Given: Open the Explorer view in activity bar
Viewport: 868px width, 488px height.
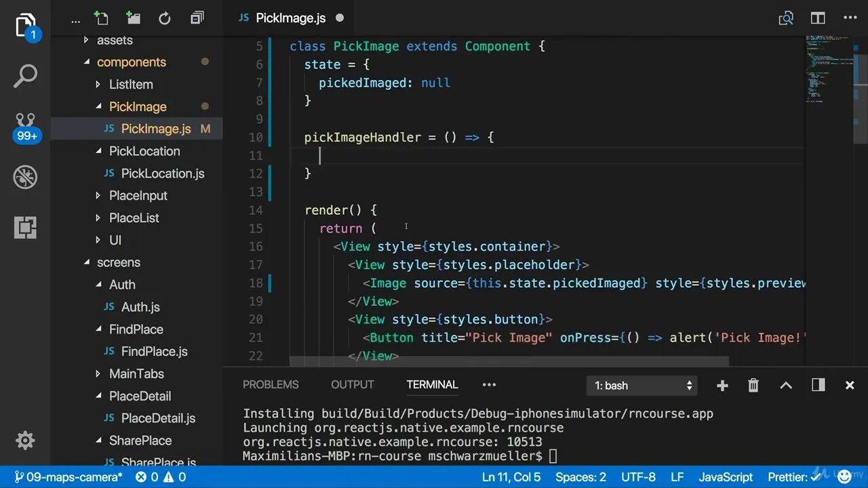Looking at the screenshot, I should (x=25, y=27).
